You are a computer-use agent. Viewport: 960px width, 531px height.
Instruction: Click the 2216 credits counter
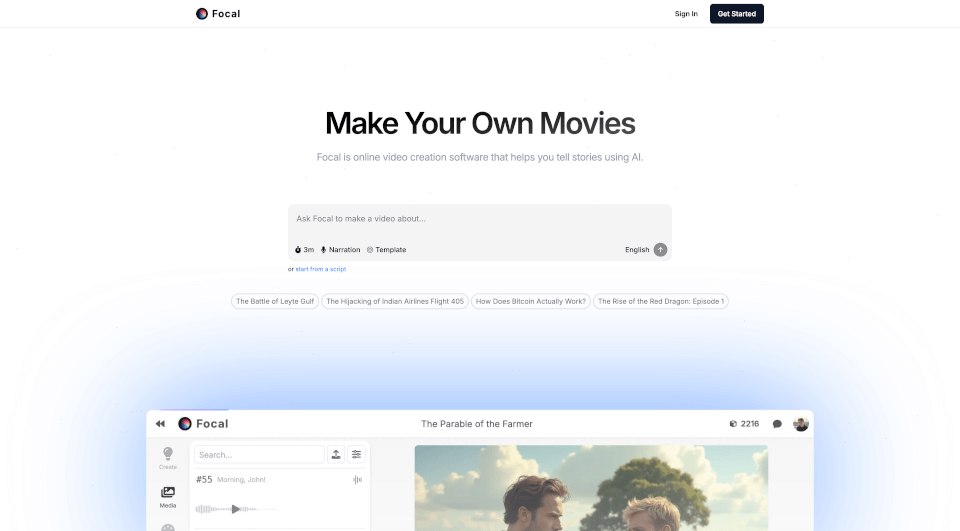[x=744, y=424]
